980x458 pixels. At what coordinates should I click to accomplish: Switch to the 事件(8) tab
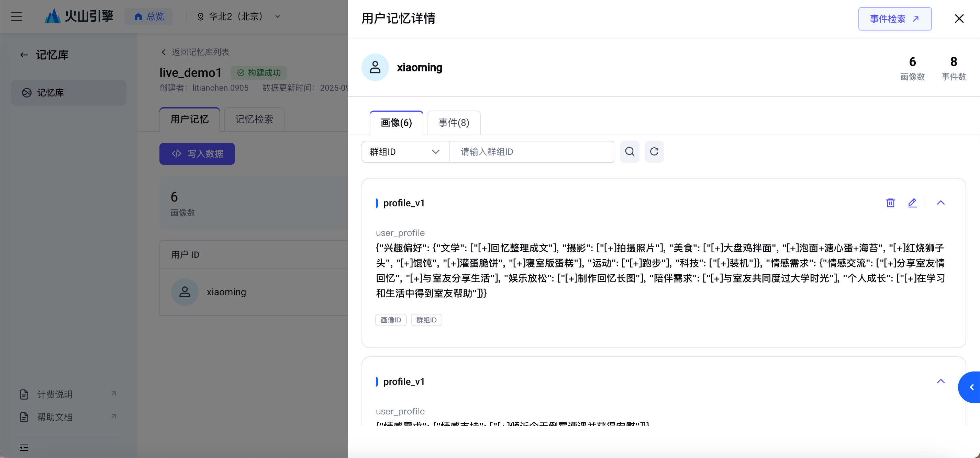[x=454, y=123]
